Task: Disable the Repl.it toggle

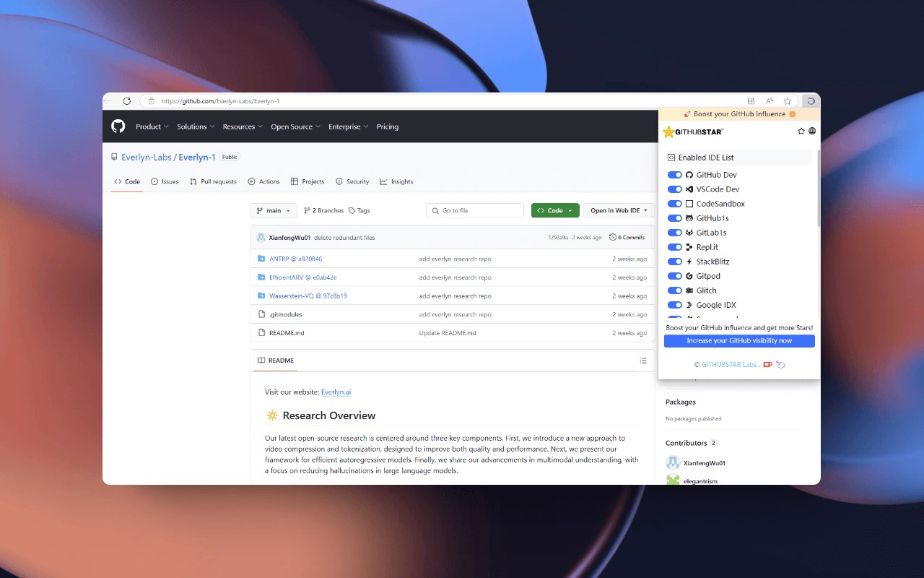Action: click(x=675, y=247)
